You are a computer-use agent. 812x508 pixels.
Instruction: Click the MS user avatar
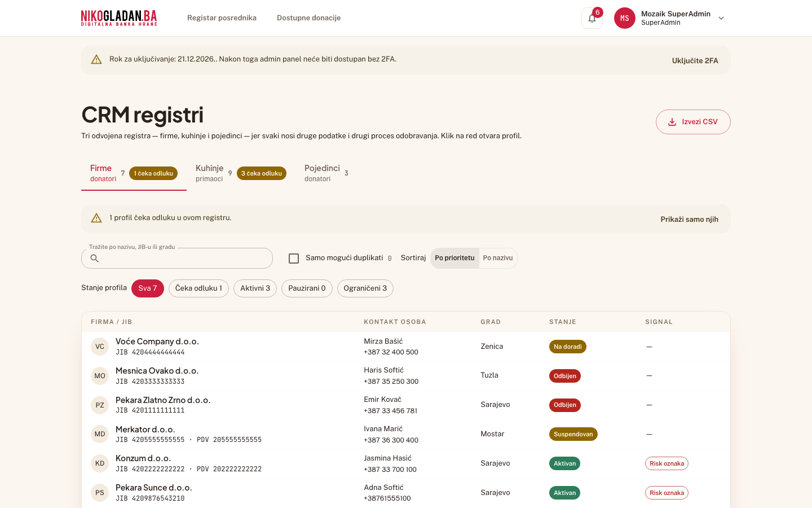coord(625,18)
